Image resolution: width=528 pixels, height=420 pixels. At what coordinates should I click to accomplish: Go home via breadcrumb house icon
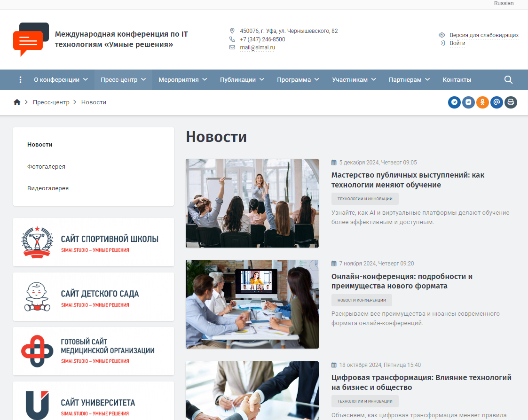(17, 102)
